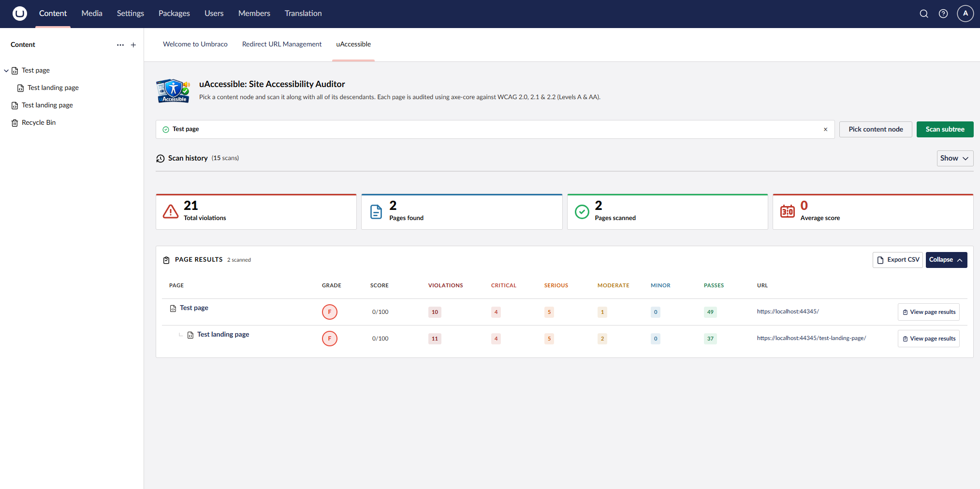The image size is (980, 489).
Task: Collapse the Test page node in content tree
Action: (x=6, y=70)
